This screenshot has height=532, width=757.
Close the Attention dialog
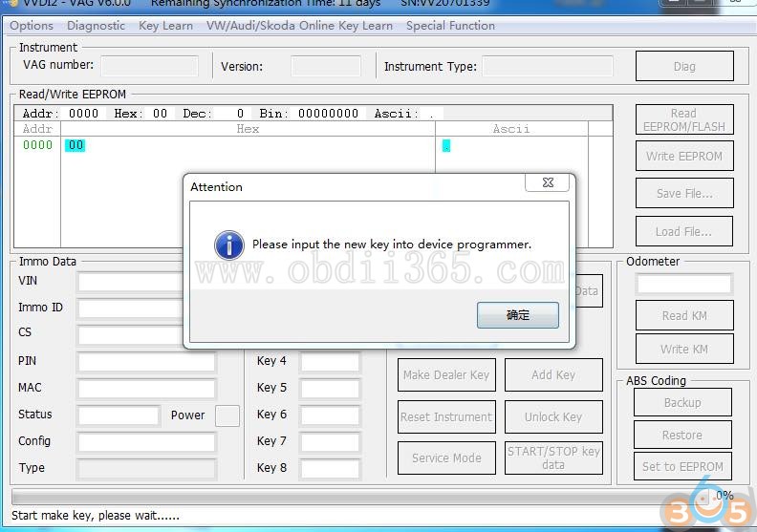click(x=548, y=182)
